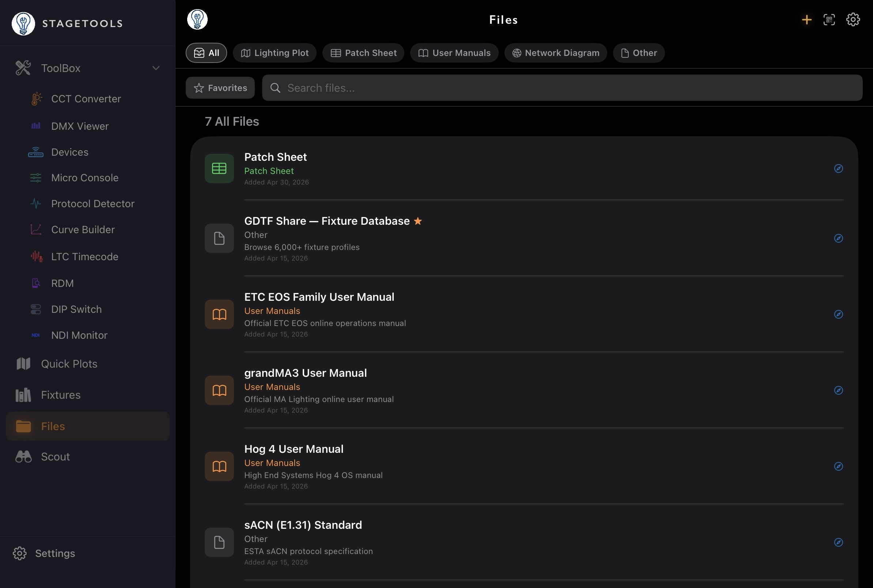Screen dimensions: 873x588
Task: Open compass link icon for Patch Sheet
Action: pos(839,168)
